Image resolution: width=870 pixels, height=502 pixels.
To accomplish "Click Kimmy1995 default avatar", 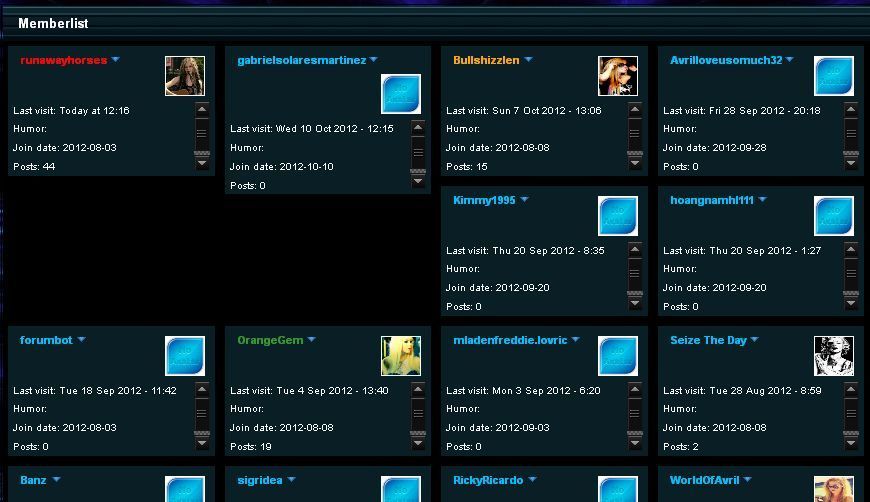I will [x=618, y=216].
